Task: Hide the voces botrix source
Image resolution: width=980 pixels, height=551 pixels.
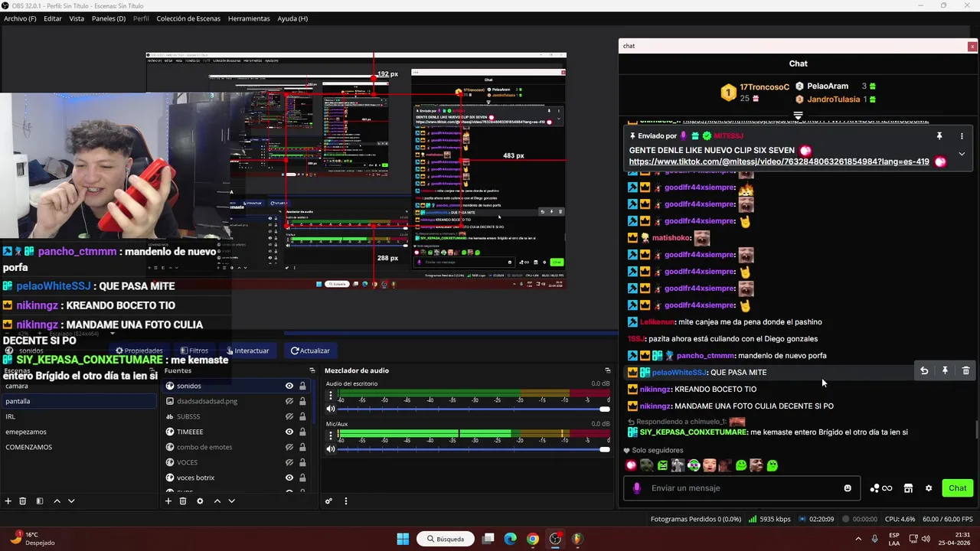Action: click(x=289, y=478)
